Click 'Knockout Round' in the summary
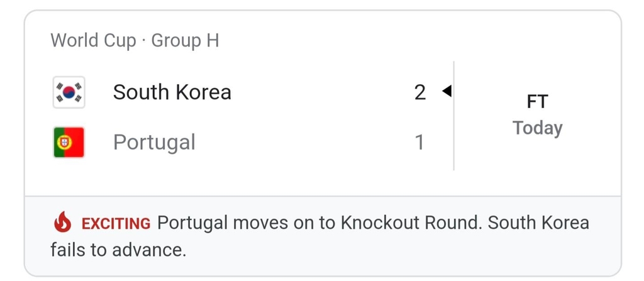 click(413, 223)
